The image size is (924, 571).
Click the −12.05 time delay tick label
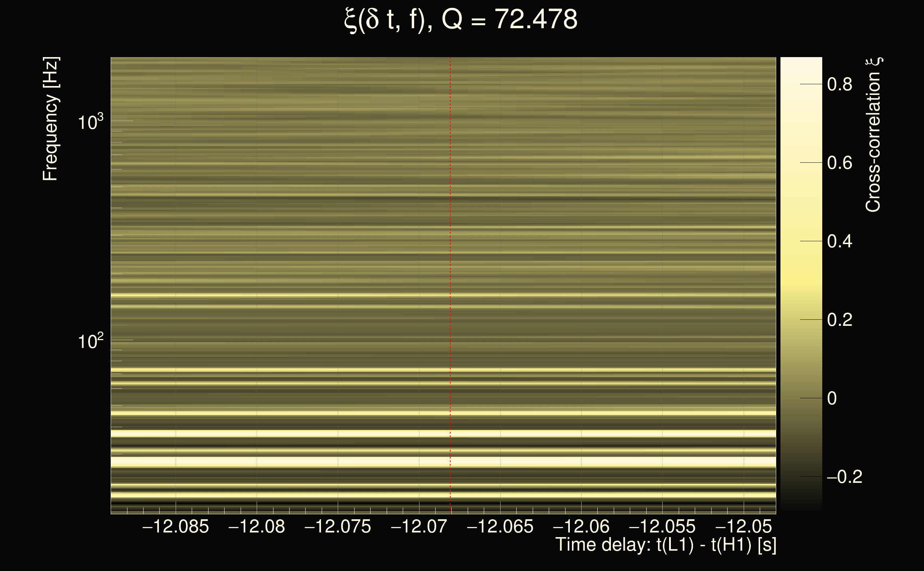tap(743, 526)
